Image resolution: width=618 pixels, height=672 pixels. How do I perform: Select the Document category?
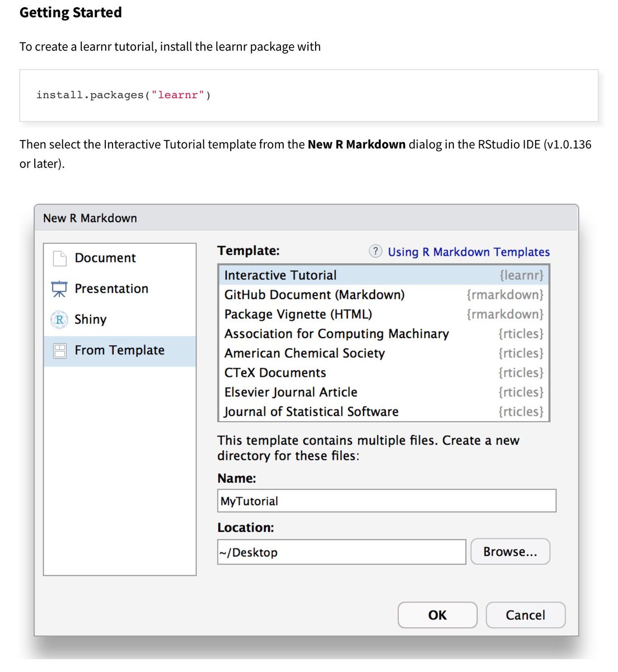tap(120, 258)
